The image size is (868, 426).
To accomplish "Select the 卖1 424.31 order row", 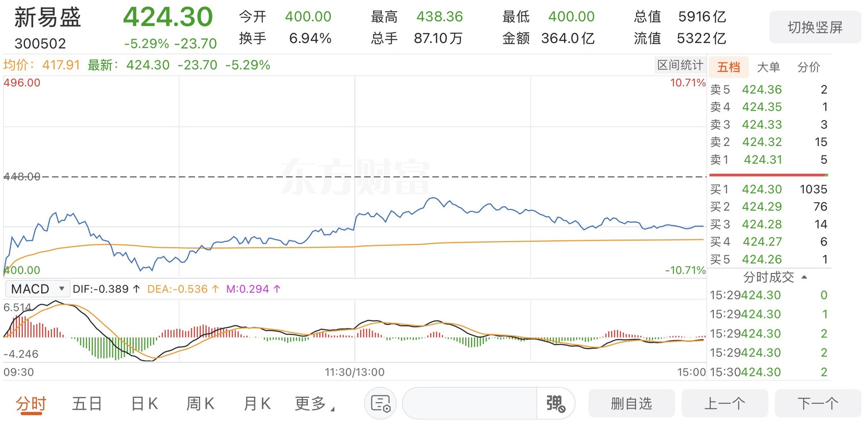I will click(x=769, y=159).
